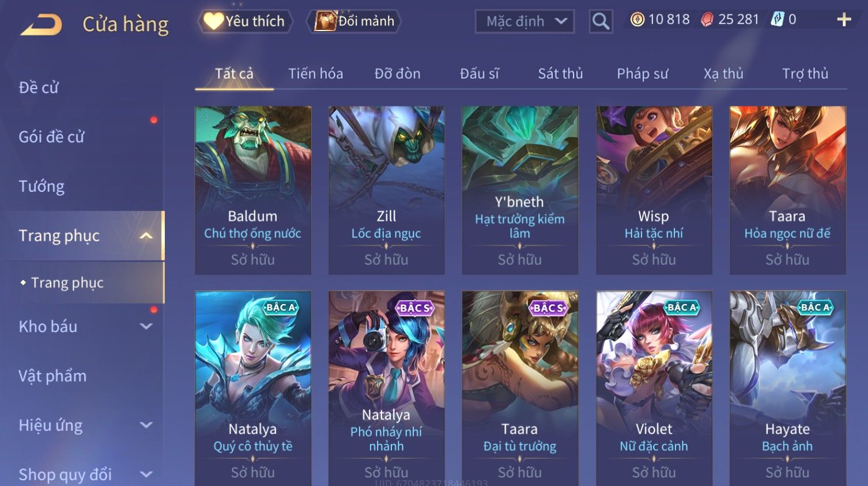868x486 pixels.
Task: Switch to the Pháp sư tab
Action: (642, 74)
